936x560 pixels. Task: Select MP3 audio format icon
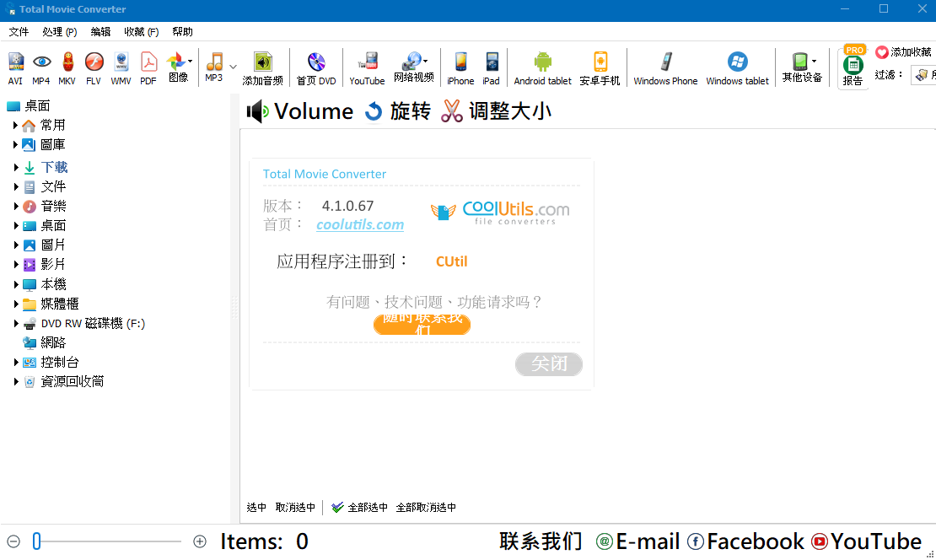pos(213,67)
